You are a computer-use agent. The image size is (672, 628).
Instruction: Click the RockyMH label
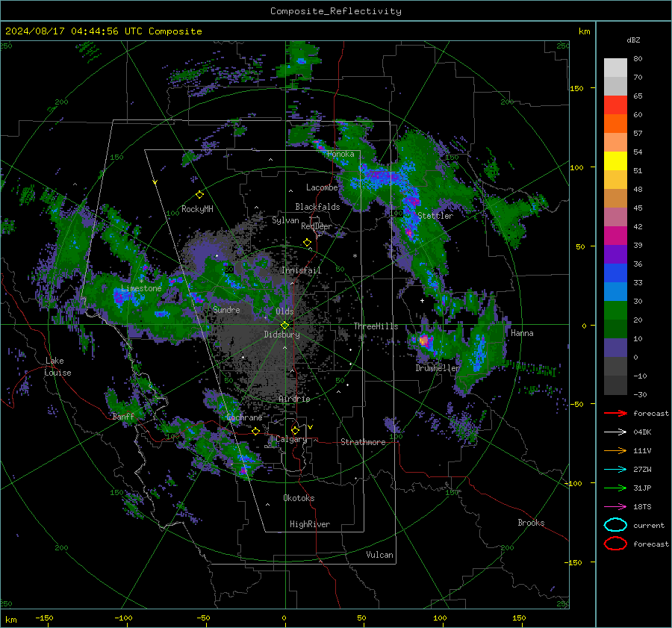coord(197,209)
